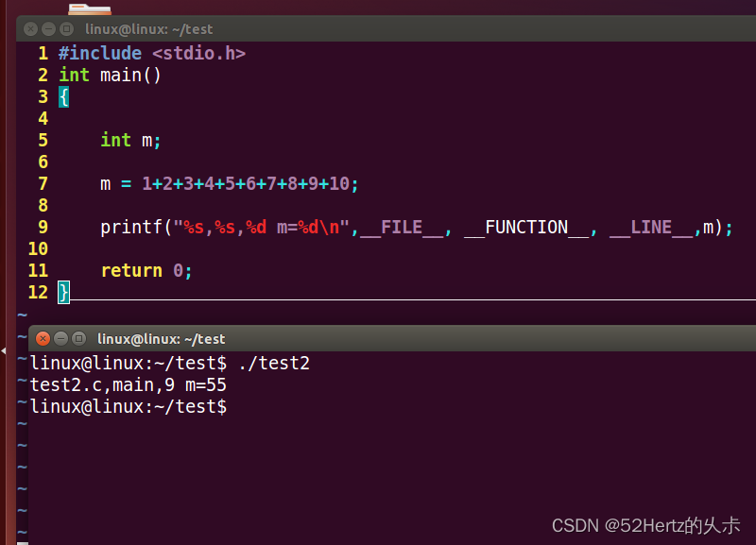Click the closing brace on line 12
Image resolution: width=756 pixels, height=545 pixels.
[62, 292]
